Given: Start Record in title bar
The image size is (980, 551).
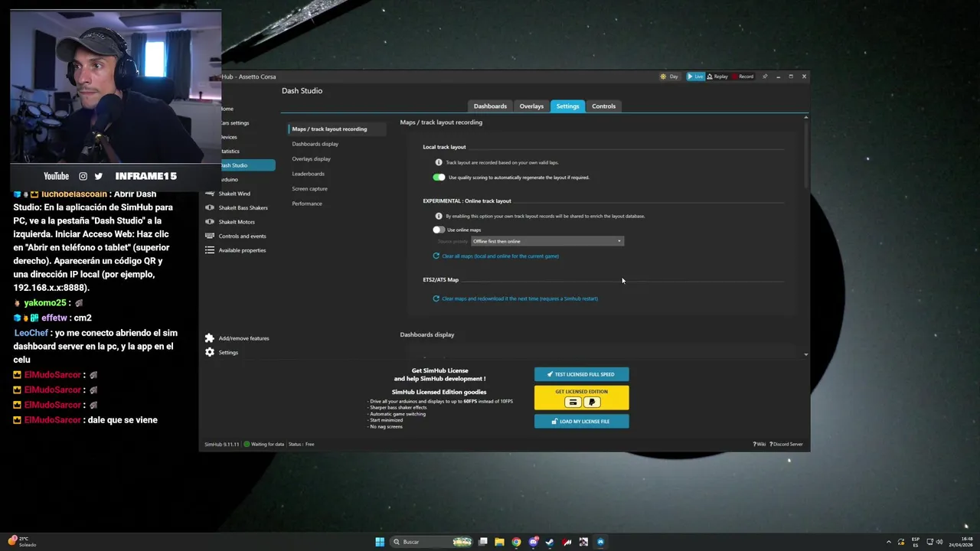Looking at the screenshot, I should pyautogui.click(x=743, y=77).
